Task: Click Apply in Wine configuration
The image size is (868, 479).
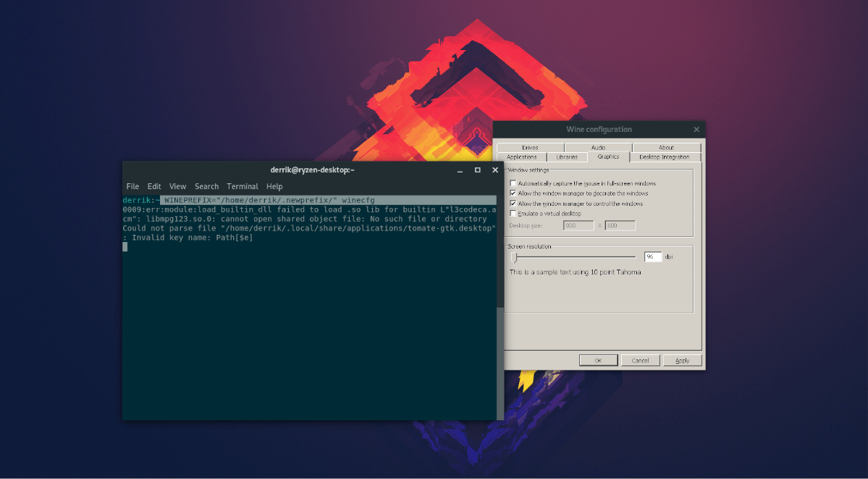Action: [x=682, y=360]
